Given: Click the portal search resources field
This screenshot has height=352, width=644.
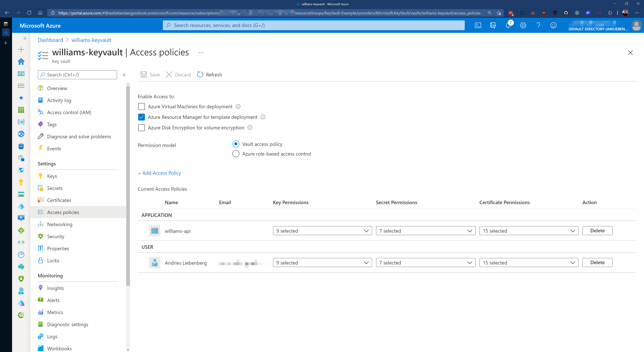Looking at the screenshot, I should pos(313,25).
